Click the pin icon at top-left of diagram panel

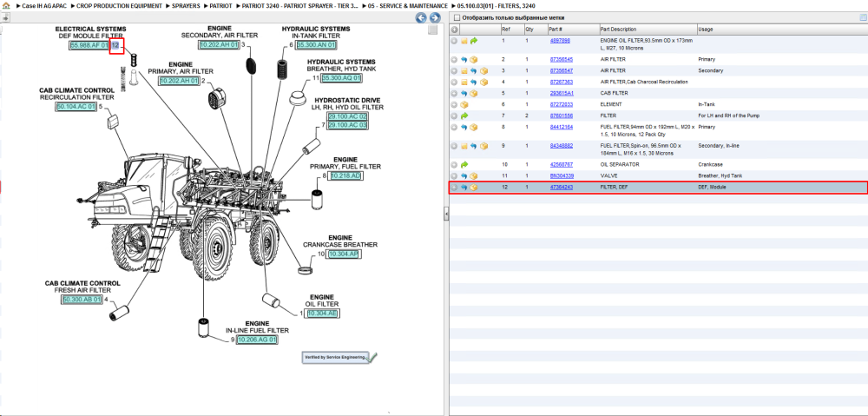click(5, 17)
